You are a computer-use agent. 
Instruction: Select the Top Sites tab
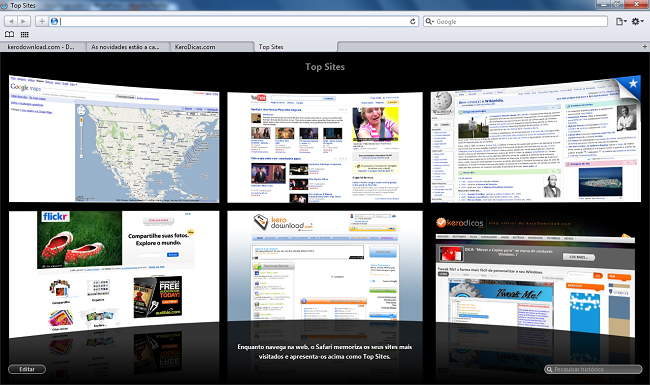point(296,47)
